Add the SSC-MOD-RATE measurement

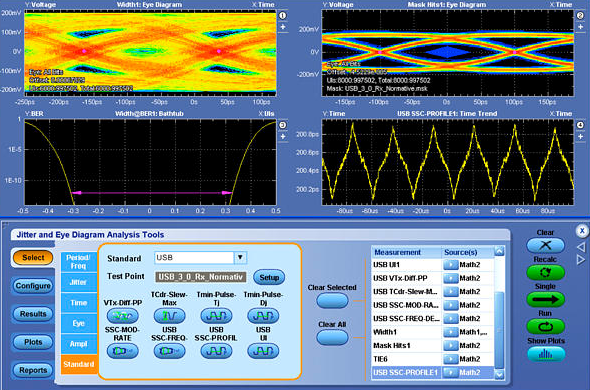coord(122,351)
